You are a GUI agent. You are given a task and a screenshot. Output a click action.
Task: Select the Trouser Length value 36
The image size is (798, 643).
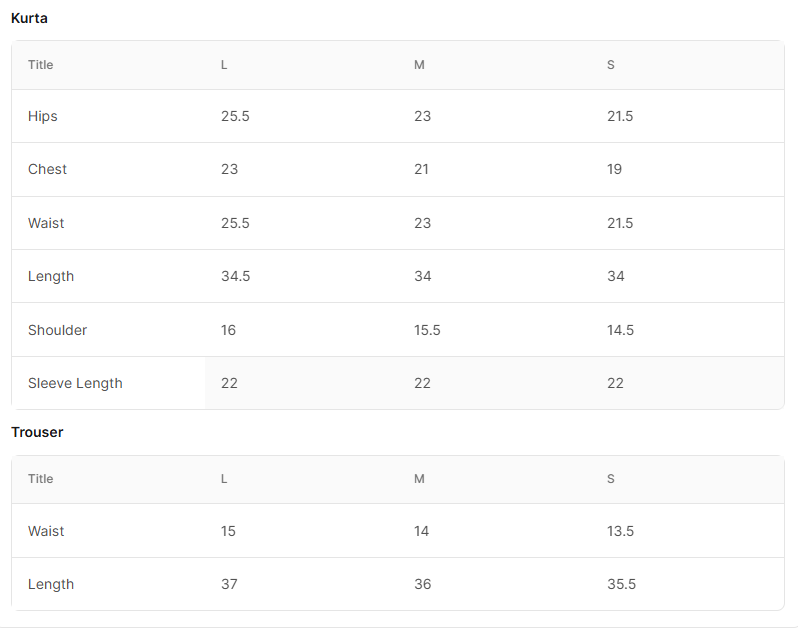422,584
